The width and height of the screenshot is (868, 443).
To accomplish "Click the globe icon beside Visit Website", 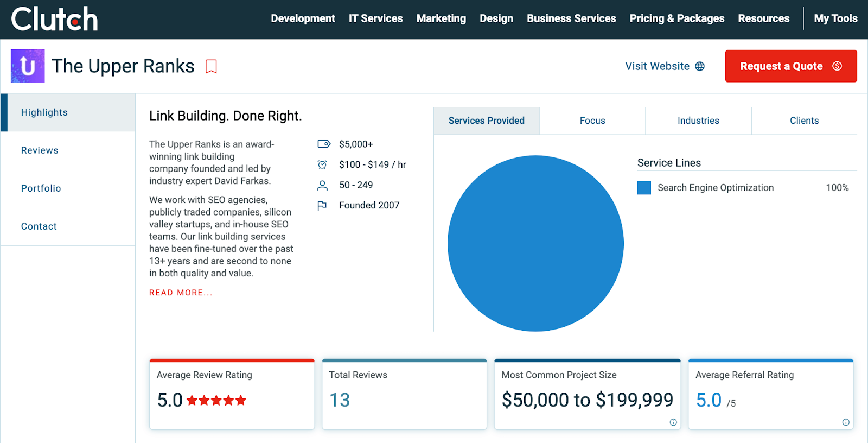I will pos(700,66).
